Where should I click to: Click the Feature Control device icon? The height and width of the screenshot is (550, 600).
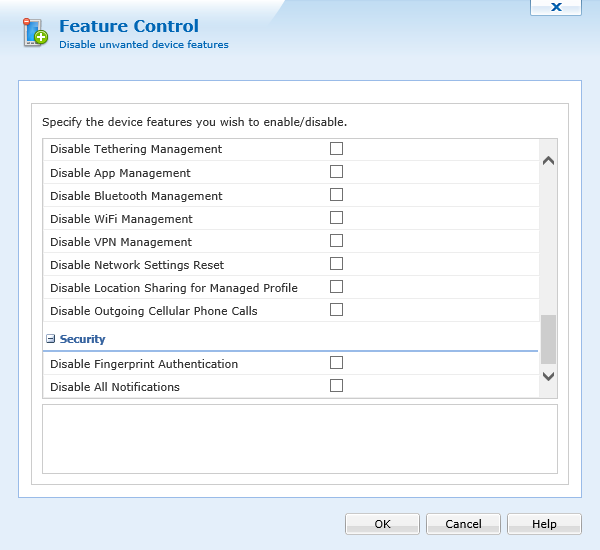click(35, 33)
